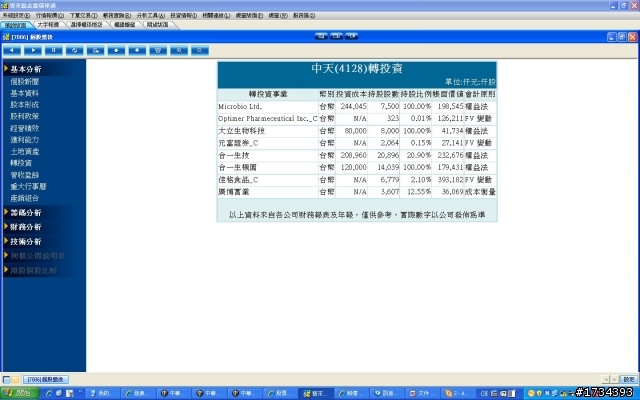Click the refresh toolbar button
640x400 pixels.
click(x=75, y=50)
